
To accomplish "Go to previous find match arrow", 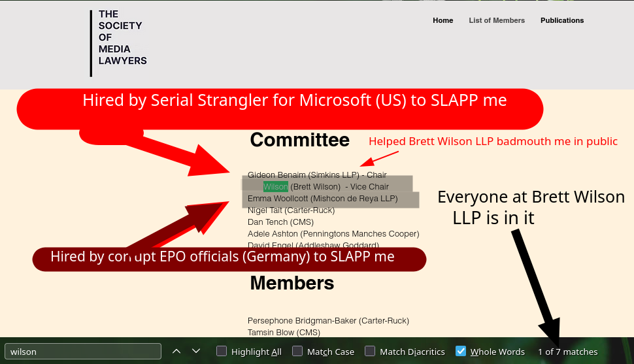I will point(176,351).
